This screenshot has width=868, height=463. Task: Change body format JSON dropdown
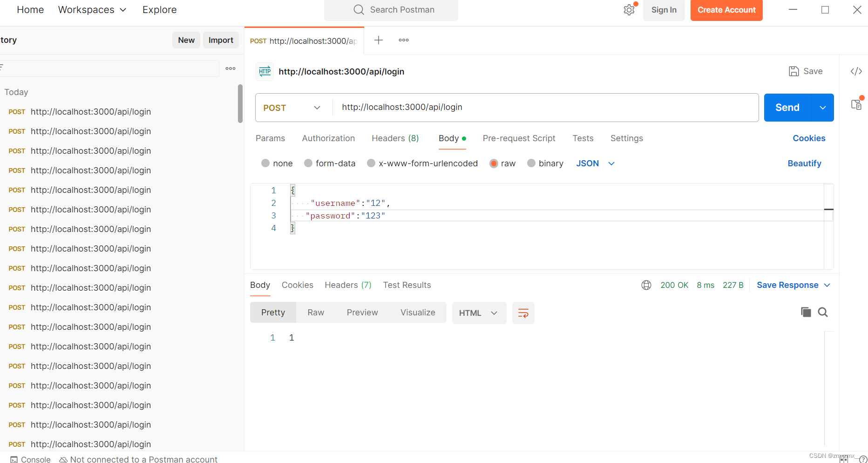596,163
